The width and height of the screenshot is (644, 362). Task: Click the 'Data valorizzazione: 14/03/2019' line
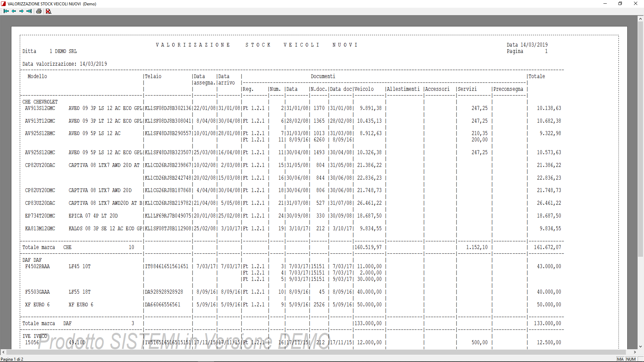pos(65,64)
